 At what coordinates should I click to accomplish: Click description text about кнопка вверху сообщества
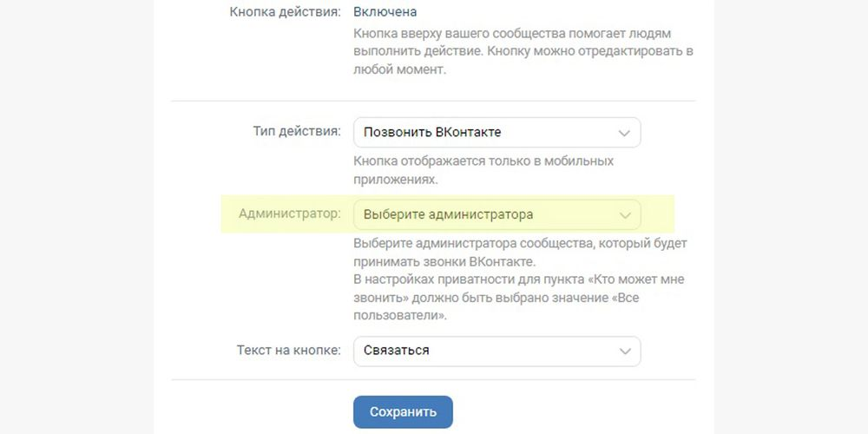pos(523,52)
